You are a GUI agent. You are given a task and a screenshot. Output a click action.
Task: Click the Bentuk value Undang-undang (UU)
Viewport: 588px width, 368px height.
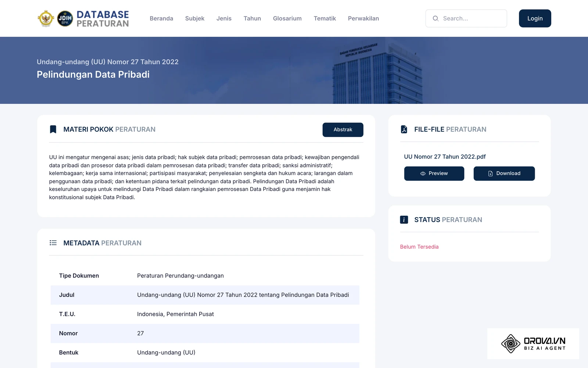click(166, 353)
